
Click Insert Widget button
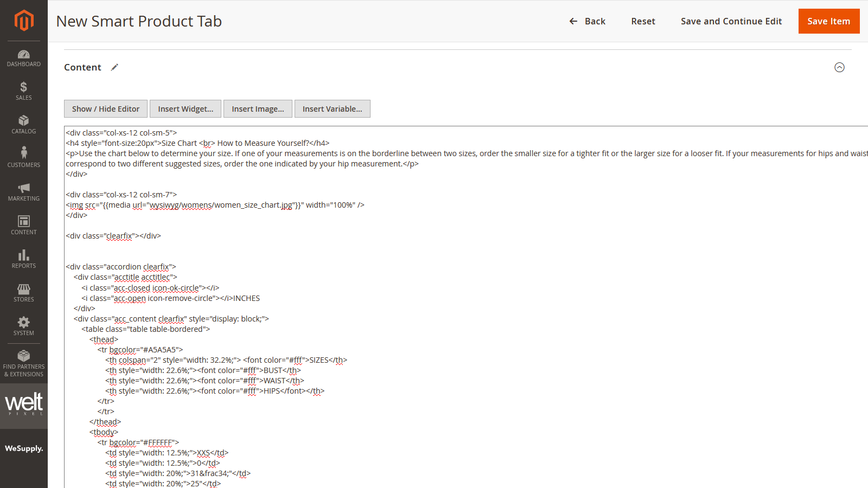(x=186, y=109)
